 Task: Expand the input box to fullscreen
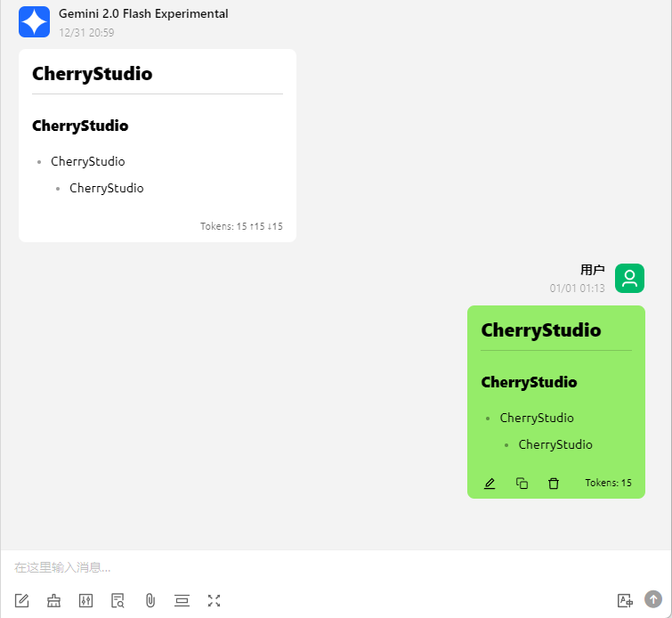215,600
